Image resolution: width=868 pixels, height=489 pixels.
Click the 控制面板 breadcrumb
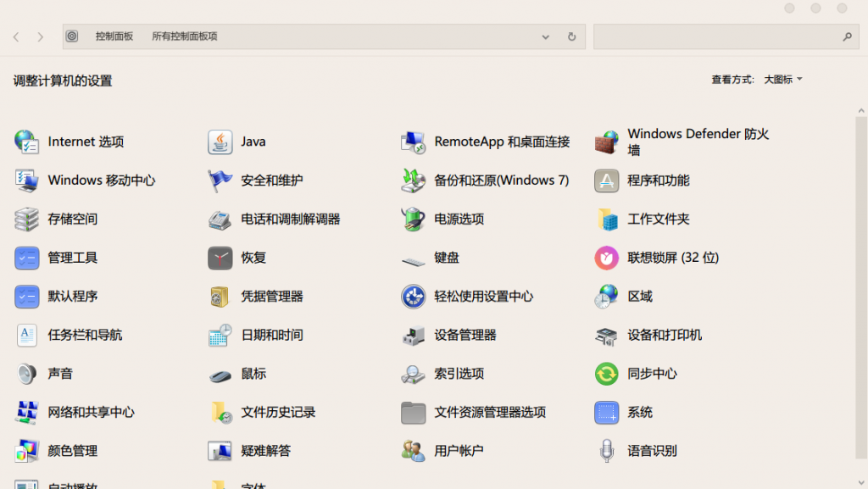coord(114,36)
